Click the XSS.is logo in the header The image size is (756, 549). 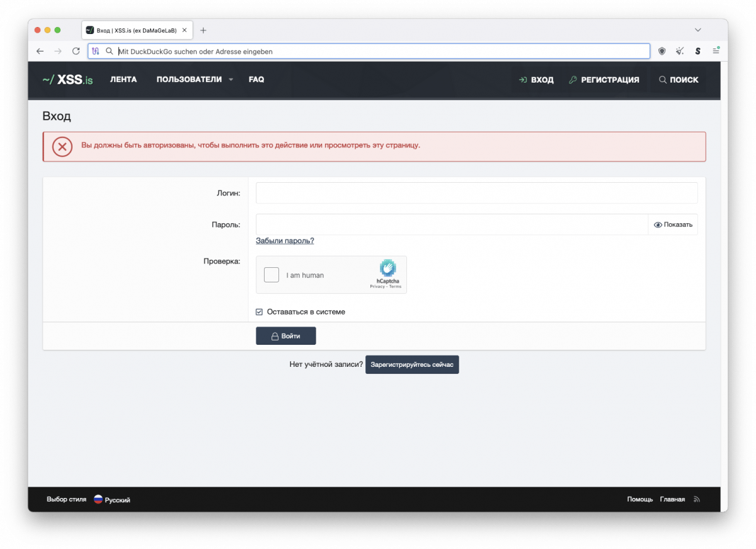click(x=67, y=80)
